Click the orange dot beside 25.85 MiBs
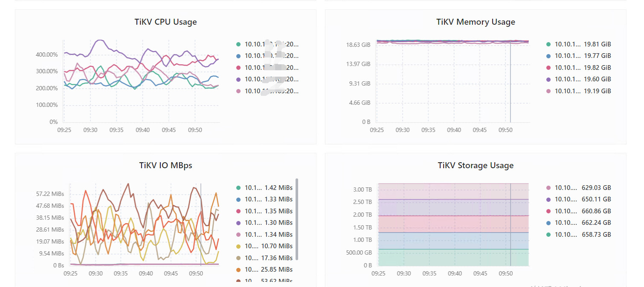This screenshot has height=287, width=644. [238, 270]
